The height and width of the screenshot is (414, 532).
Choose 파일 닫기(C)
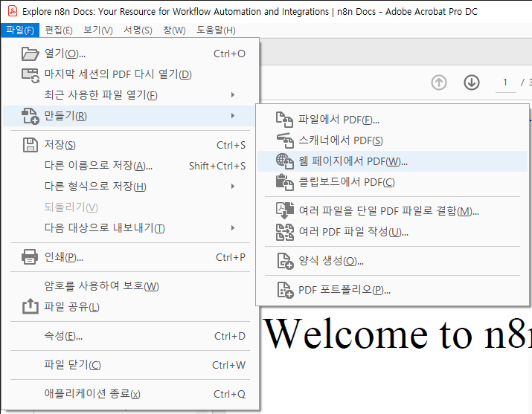[130, 365]
